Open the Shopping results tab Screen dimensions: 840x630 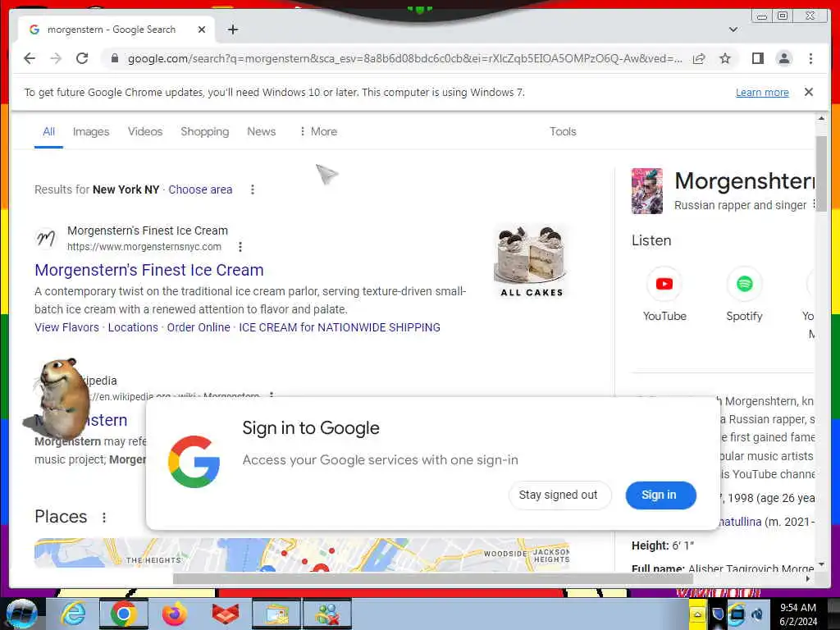click(x=204, y=131)
